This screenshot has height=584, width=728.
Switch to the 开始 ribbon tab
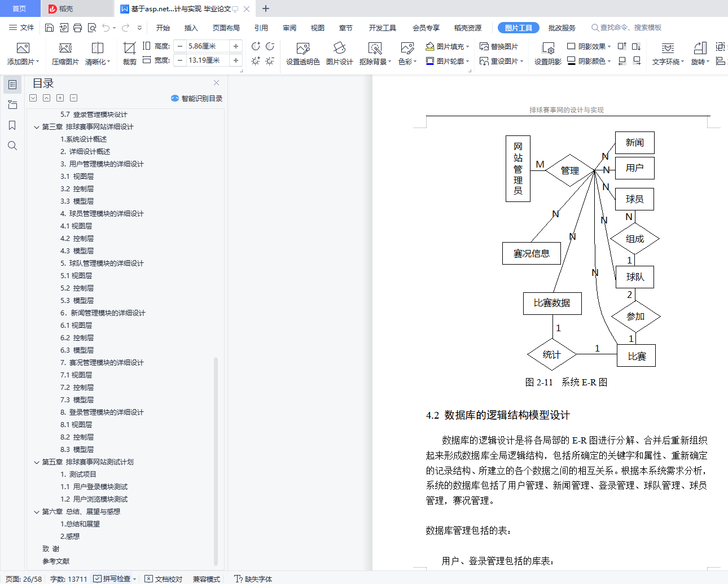pos(163,28)
